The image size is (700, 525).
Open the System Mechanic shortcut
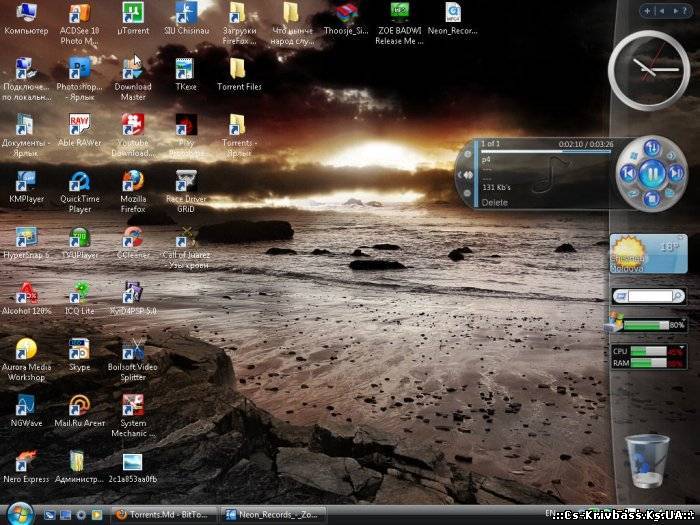coord(133,415)
